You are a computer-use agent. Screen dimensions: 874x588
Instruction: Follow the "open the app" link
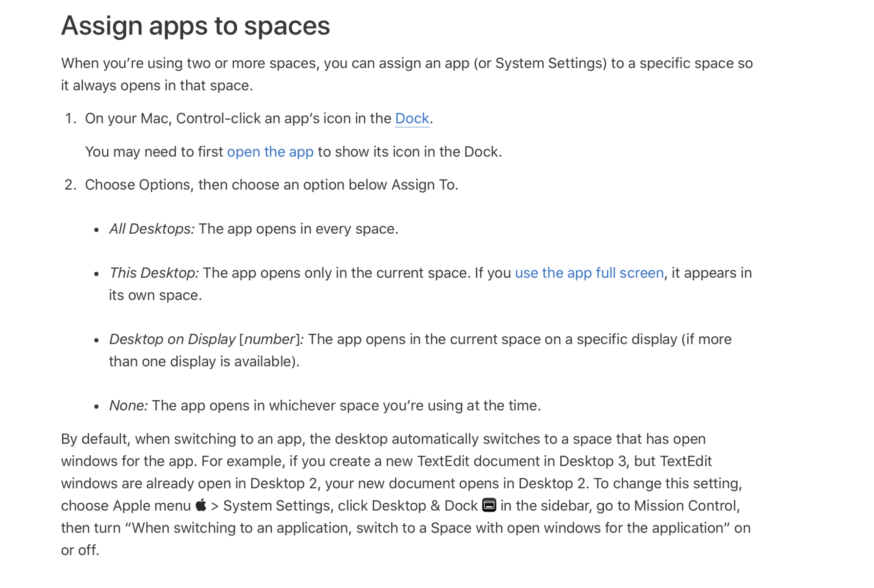[x=270, y=152]
